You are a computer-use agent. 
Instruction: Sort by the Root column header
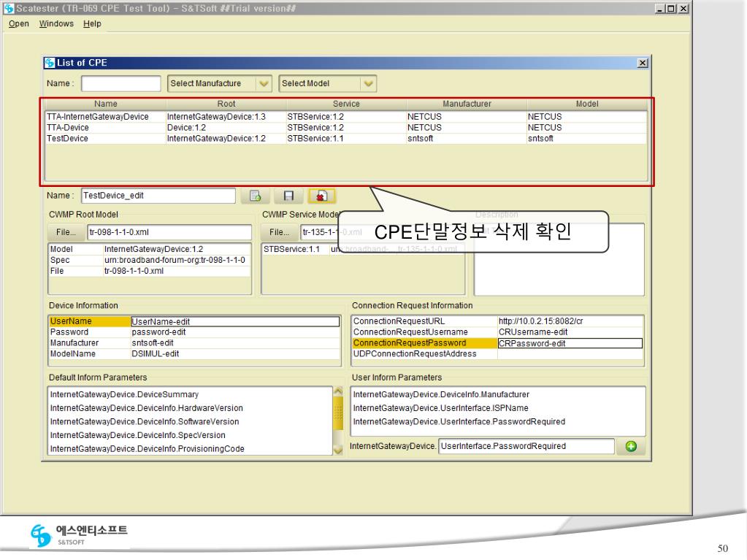226,104
